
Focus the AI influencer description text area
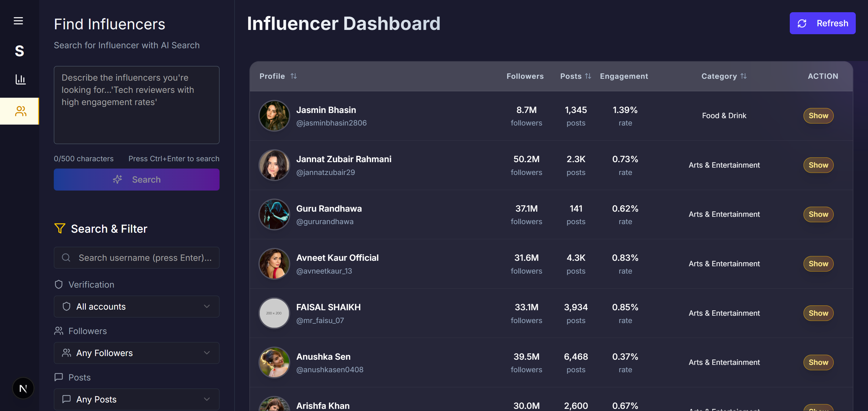[x=137, y=105]
